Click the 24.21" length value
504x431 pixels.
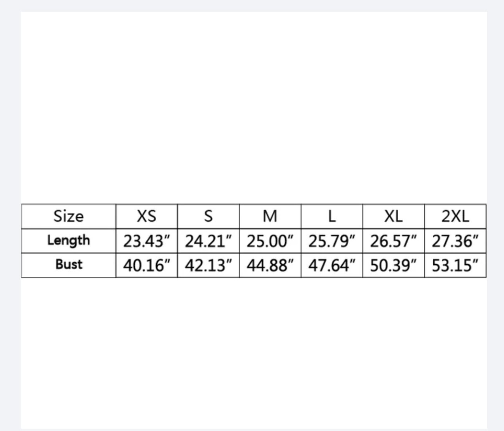tap(208, 241)
